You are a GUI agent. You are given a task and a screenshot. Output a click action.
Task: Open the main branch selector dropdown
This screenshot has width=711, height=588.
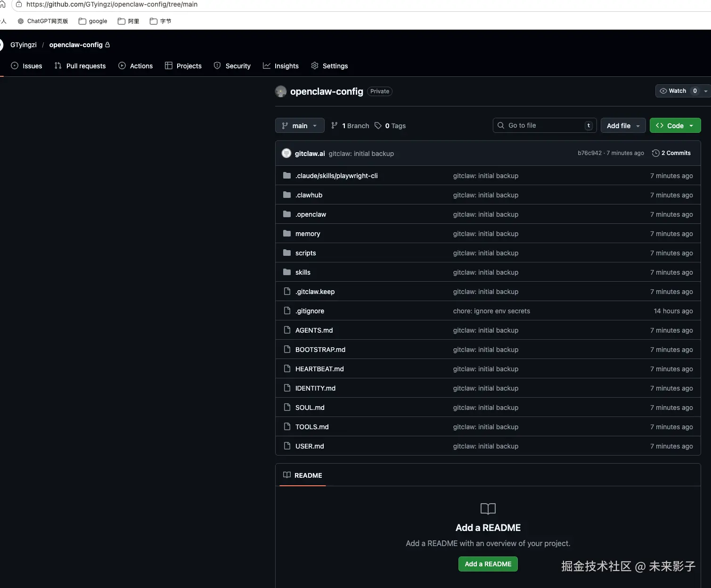(x=300, y=125)
